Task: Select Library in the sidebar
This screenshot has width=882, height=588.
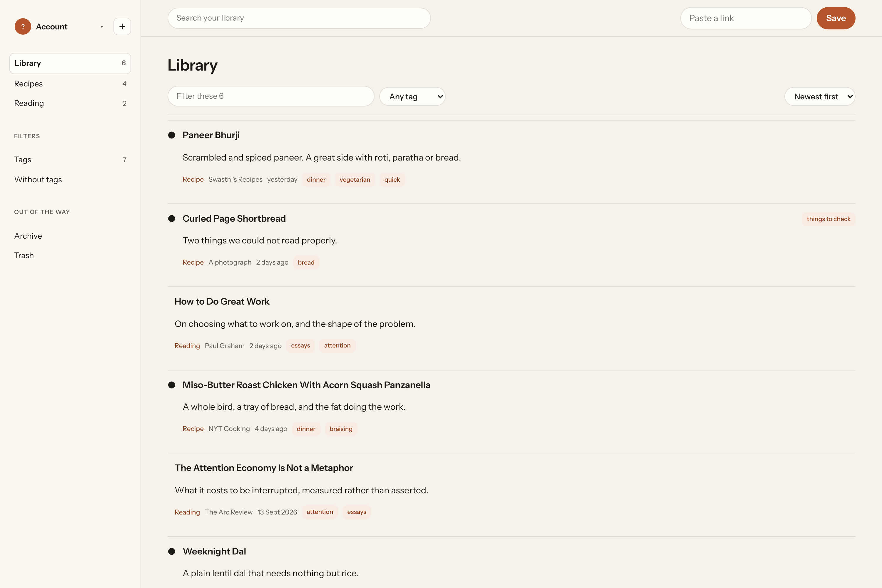Action: (x=70, y=64)
